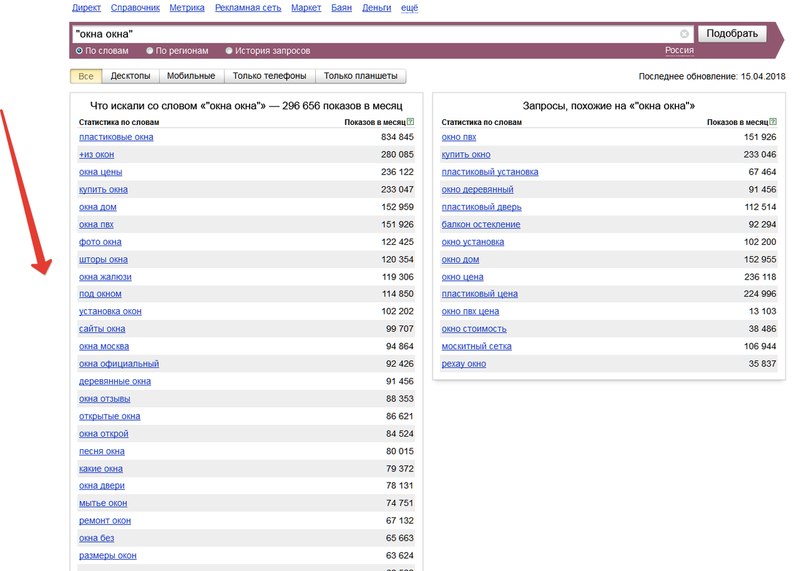
Task: Open the 'деревянные окна' query link
Action: tap(115, 382)
